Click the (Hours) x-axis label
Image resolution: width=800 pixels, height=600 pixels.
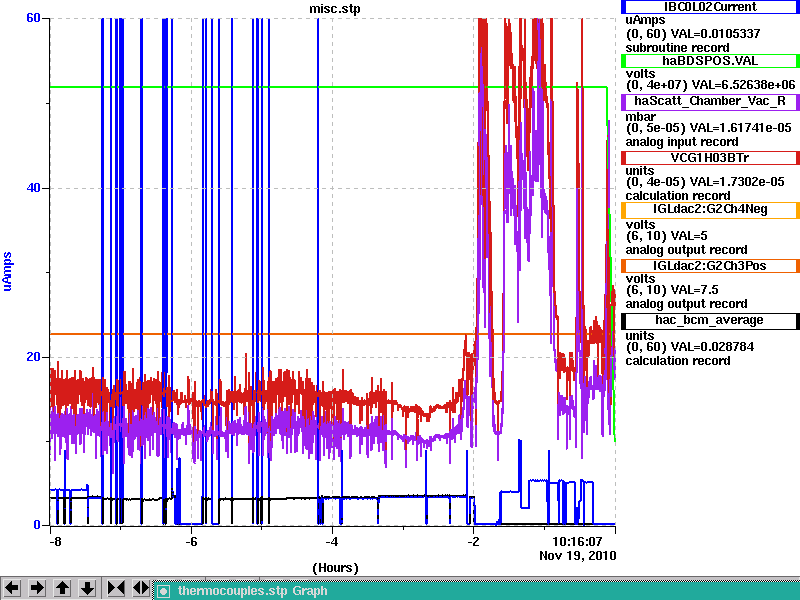(335, 568)
